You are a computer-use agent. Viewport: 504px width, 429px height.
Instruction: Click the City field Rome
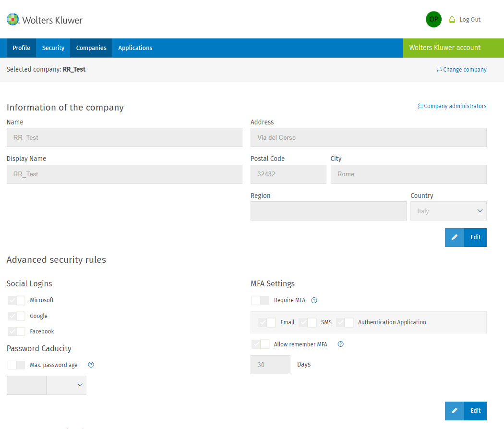pos(408,174)
